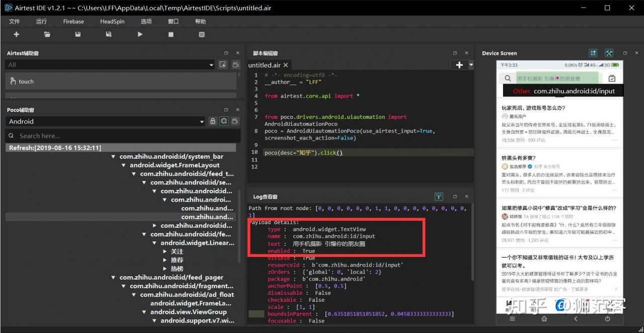
Task: Click the magnifier icon in Poco search
Action: pos(11,136)
